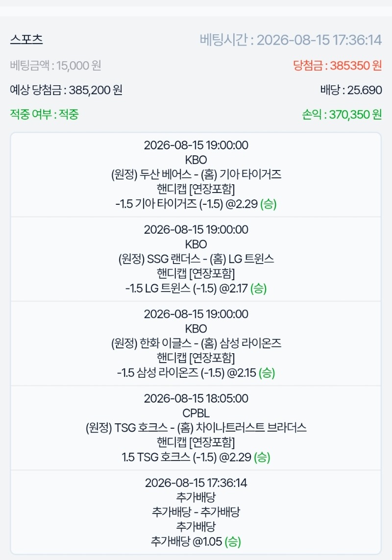Select the 삼성 라이온즈 (-1.5) @2.15 pick
Image resolution: width=392 pixels, height=560 pixels.
(x=196, y=373)
